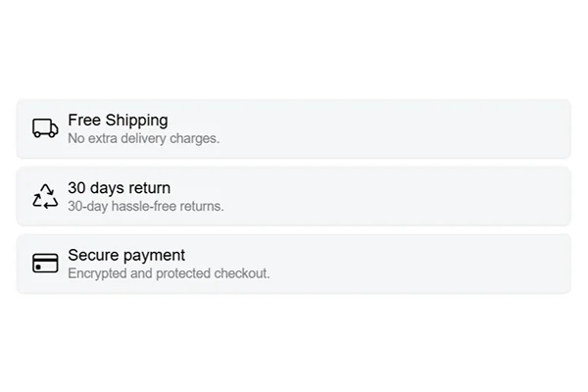
Task: Select the 30 days return heading
Action: pyautogui.click(x=119, y=188)
